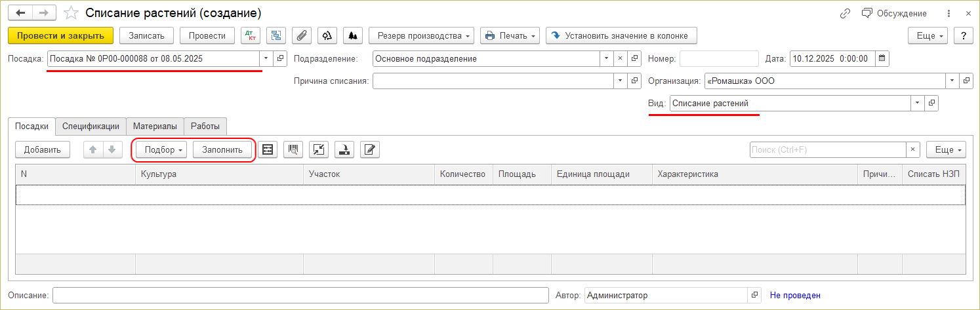Click into the Описание text field

[300, 296]
